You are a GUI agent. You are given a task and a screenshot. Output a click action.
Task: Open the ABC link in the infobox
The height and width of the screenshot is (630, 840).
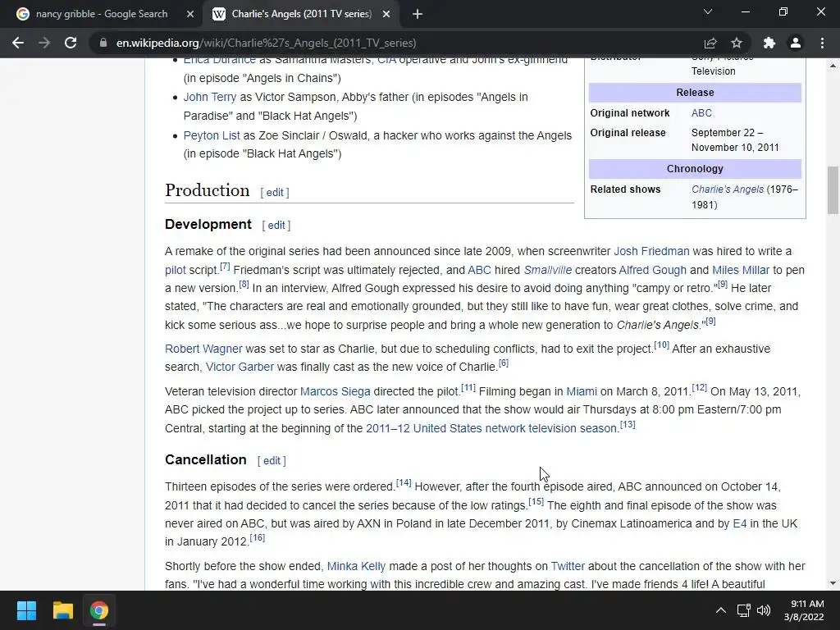(x=701, y=113)
